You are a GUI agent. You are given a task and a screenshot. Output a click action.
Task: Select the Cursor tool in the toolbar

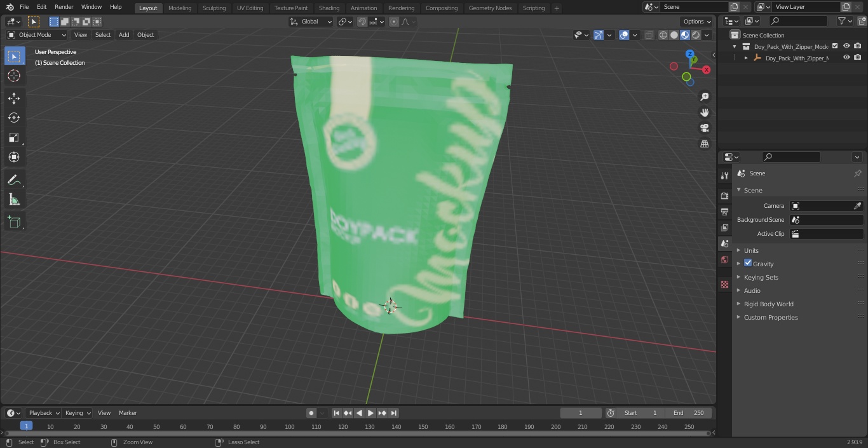(14, 76)
